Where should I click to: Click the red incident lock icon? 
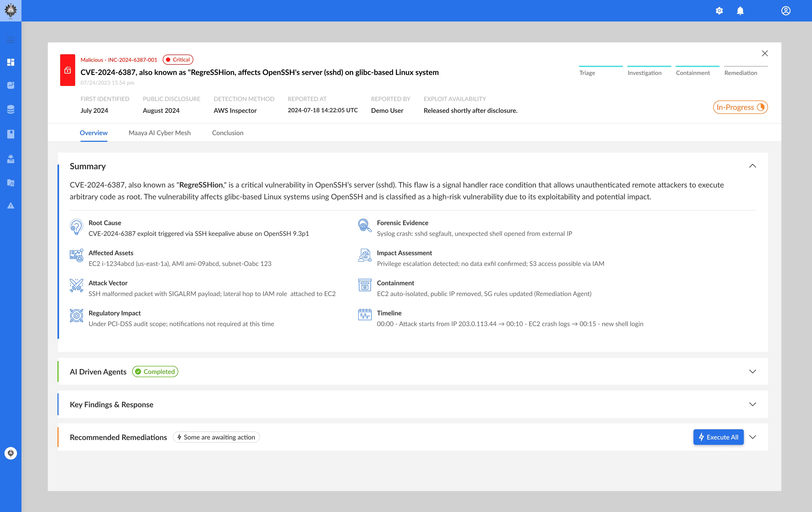click(x=67, y=70)
